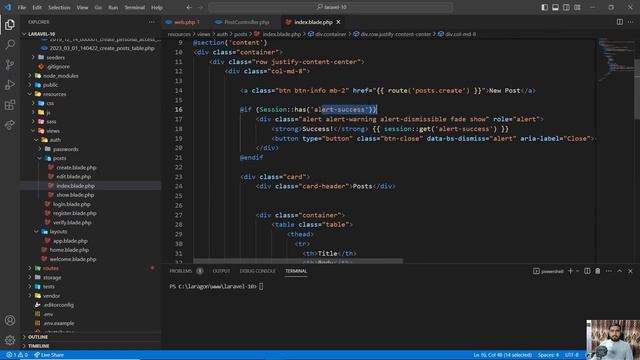Open the Selection menu
640x360 pixels.
tap(59, 7)
